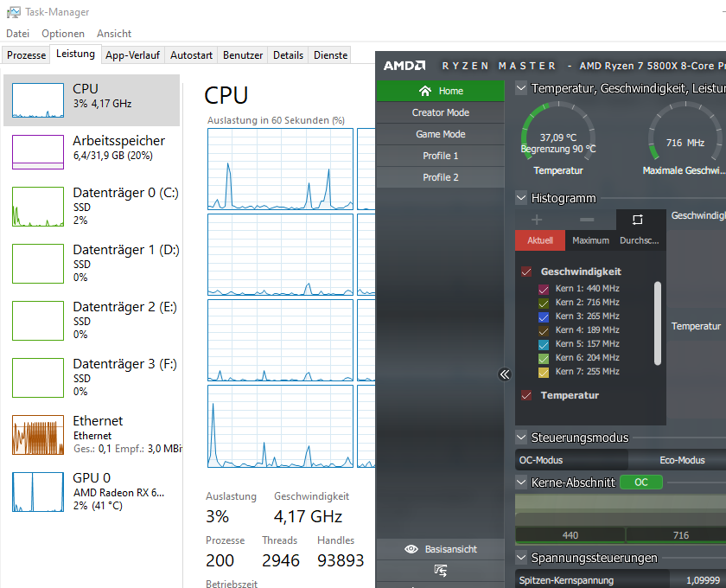The width and height of the screenshot is (726, 588).
Task: Open the GPU 0 performance view
Action: (92, 492)
